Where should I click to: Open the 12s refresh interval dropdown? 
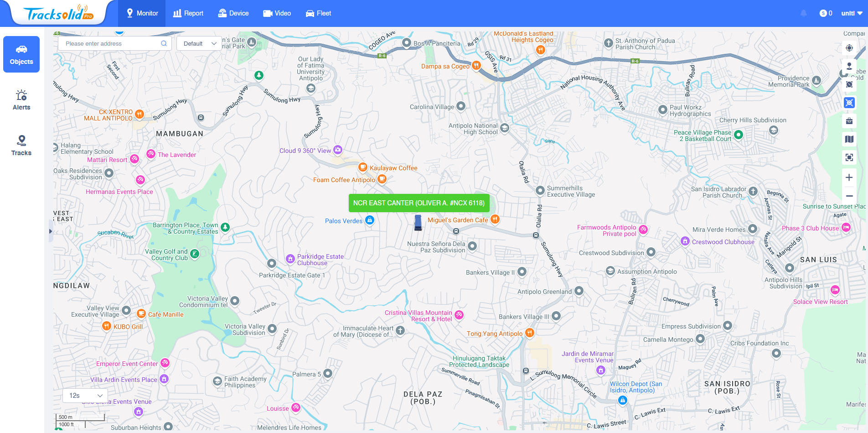click(x=85, y=396)
